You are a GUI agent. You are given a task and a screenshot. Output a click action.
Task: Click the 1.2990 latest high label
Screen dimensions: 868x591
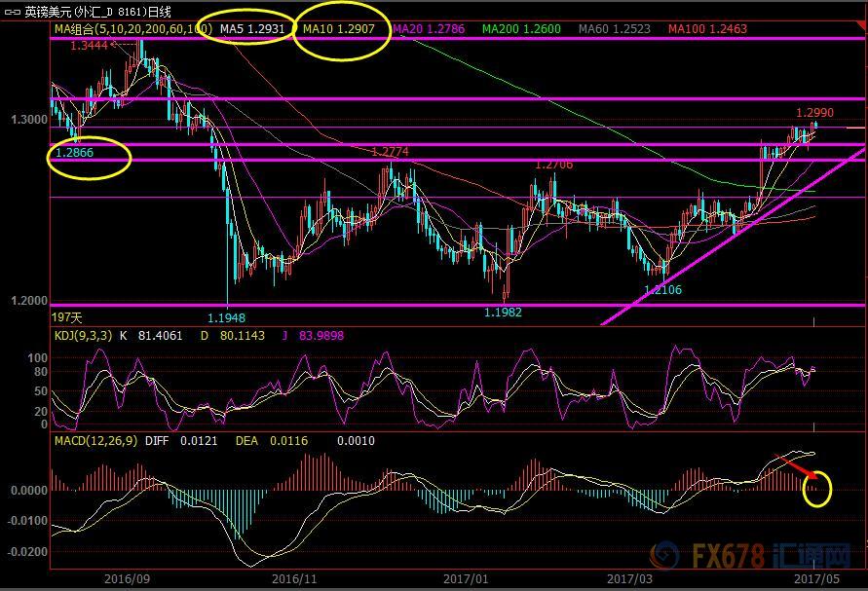814,112
